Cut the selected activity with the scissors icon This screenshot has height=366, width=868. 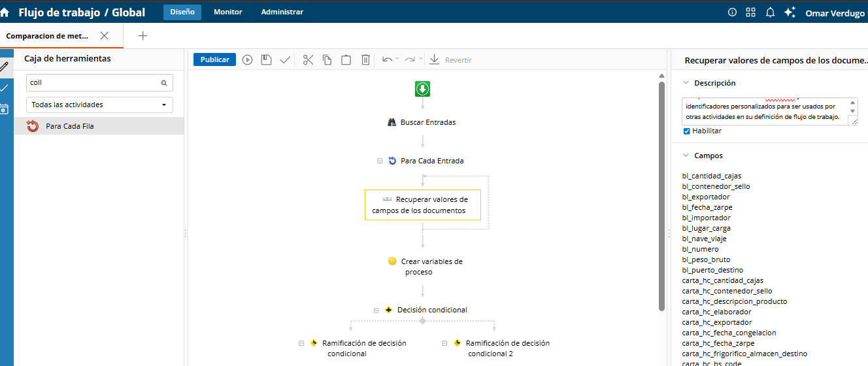(309, 59)
